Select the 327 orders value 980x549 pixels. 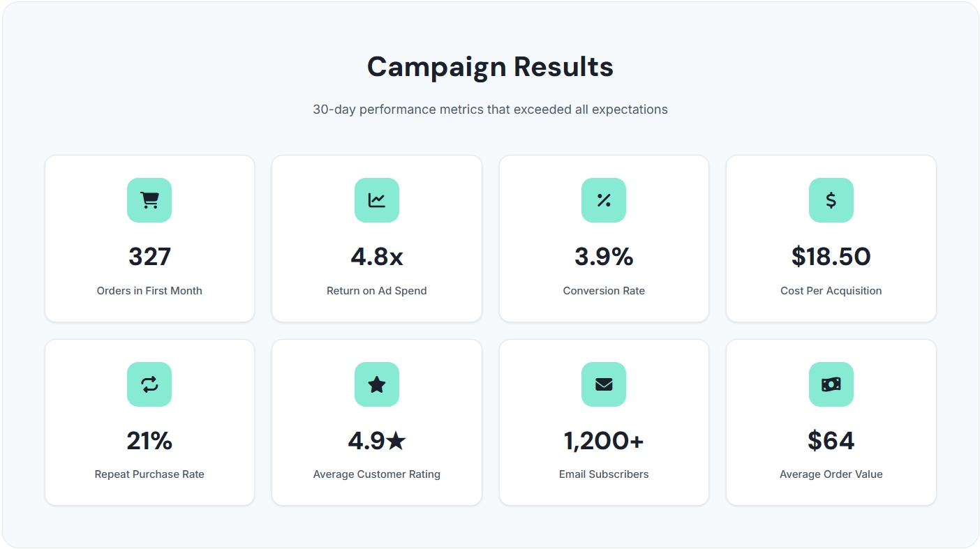(x=149, y=257)
